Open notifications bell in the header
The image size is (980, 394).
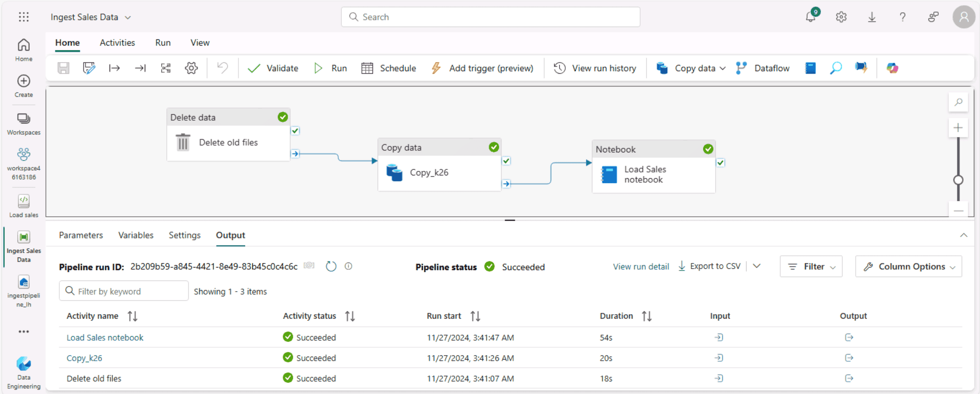(811, 17)
